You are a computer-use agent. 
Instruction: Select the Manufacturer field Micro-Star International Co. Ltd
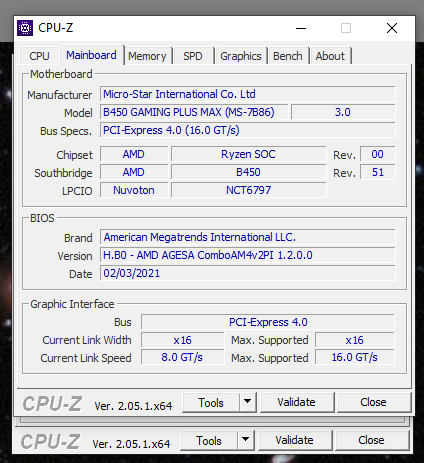click(247, 94)
